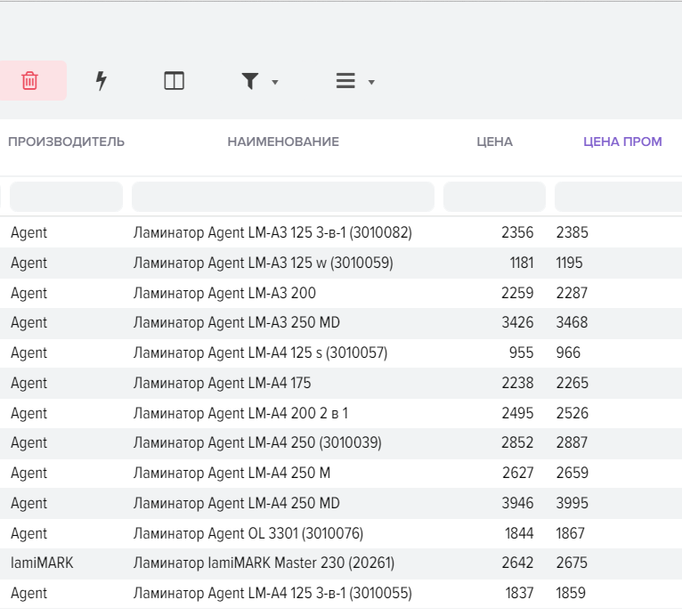Image resolution: width=682 pixels, height=616 pixels.
Task: Sort by НАИМЕНОВАНИЕ column header
Action: pos(283,142)
